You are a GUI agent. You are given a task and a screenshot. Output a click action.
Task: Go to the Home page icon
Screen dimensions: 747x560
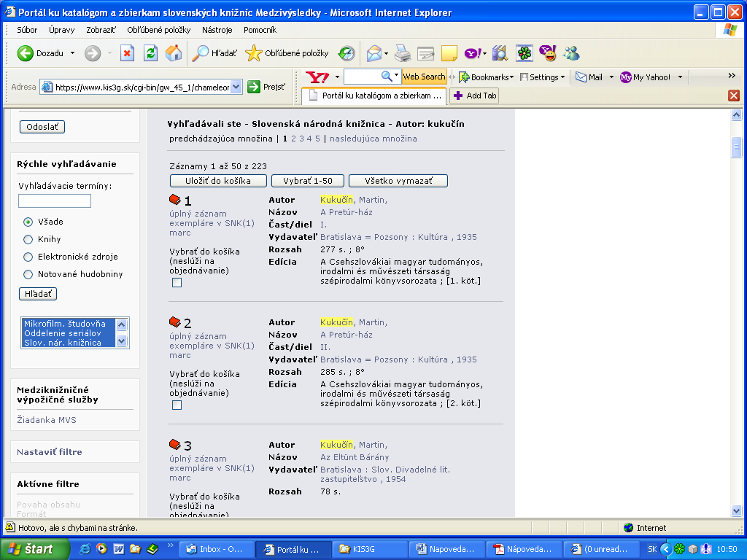pyautogui.click(x=174, y=53)
